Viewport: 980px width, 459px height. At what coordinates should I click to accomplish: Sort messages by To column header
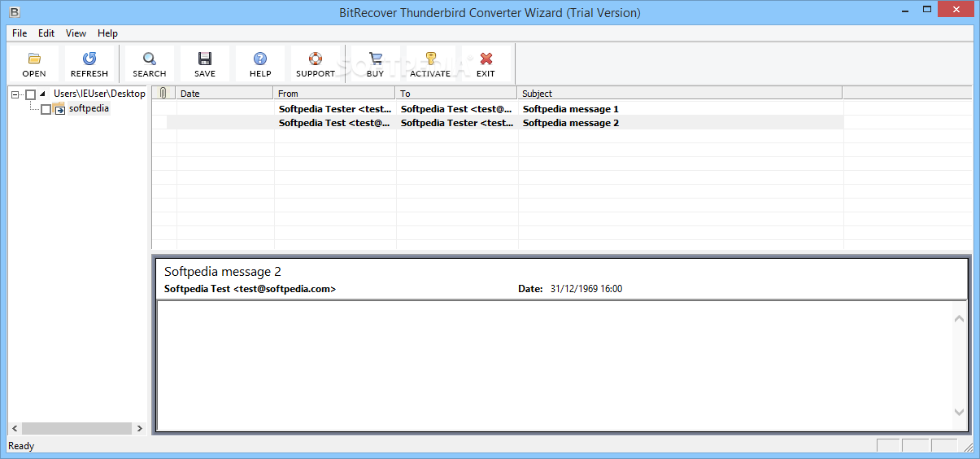456,93
